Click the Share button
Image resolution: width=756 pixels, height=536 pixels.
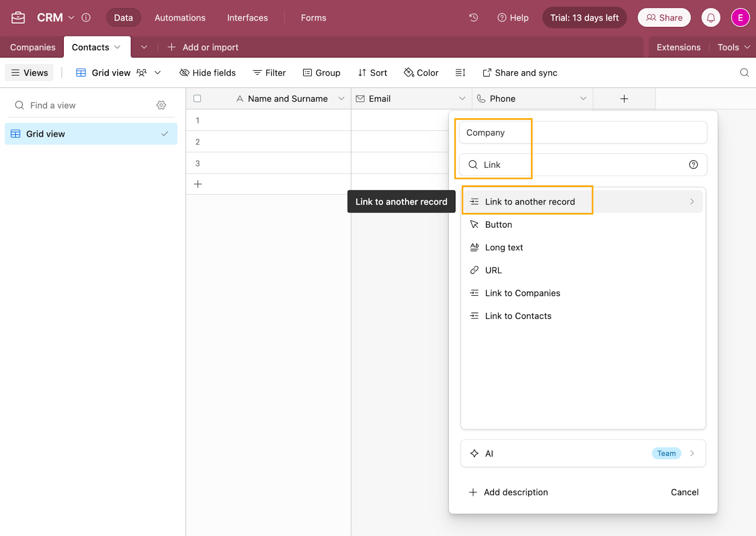[664, 17]
